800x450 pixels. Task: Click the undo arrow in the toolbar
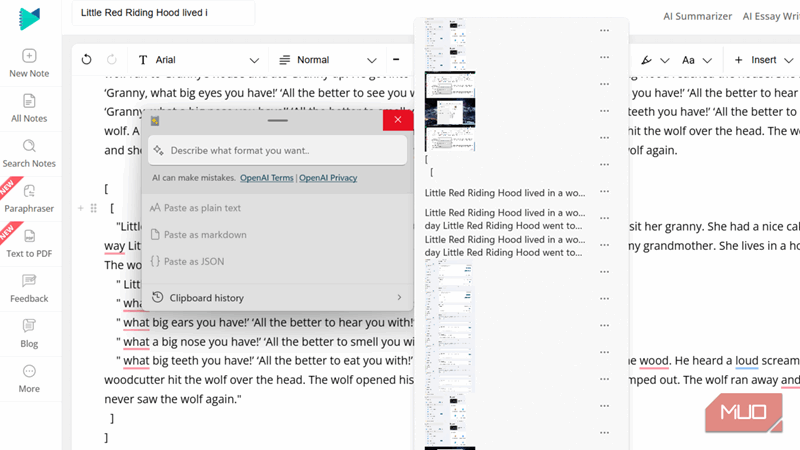[x=86, y=60]
